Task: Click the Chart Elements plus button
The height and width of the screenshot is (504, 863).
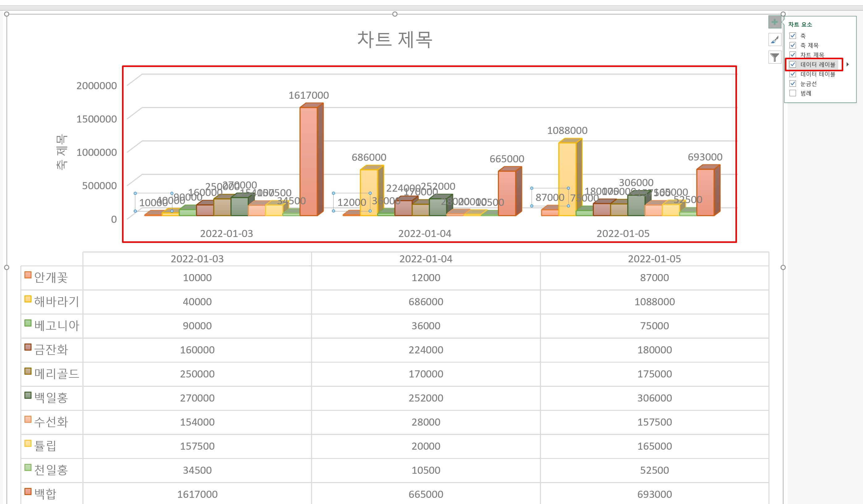Action: click(774, 22)
